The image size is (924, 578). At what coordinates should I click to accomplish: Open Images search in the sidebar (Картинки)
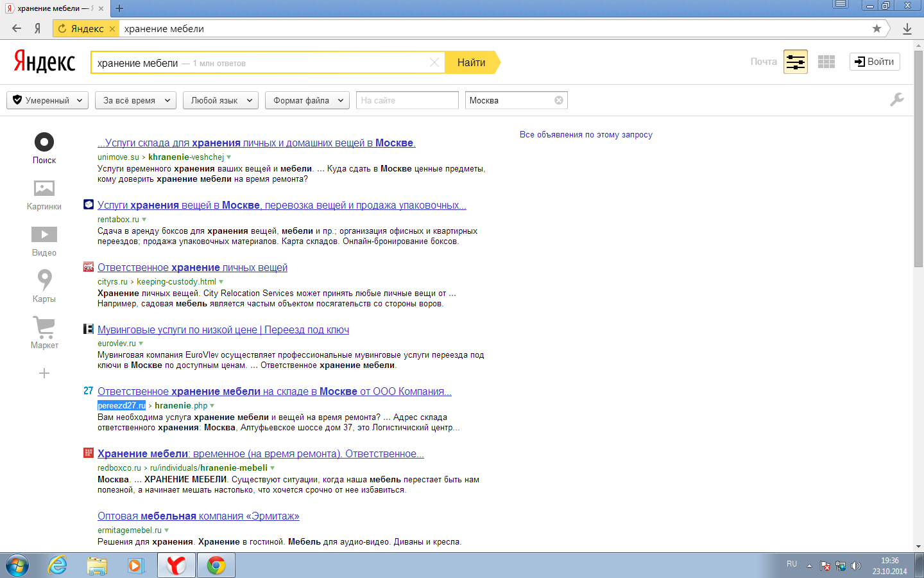(44, 195)
